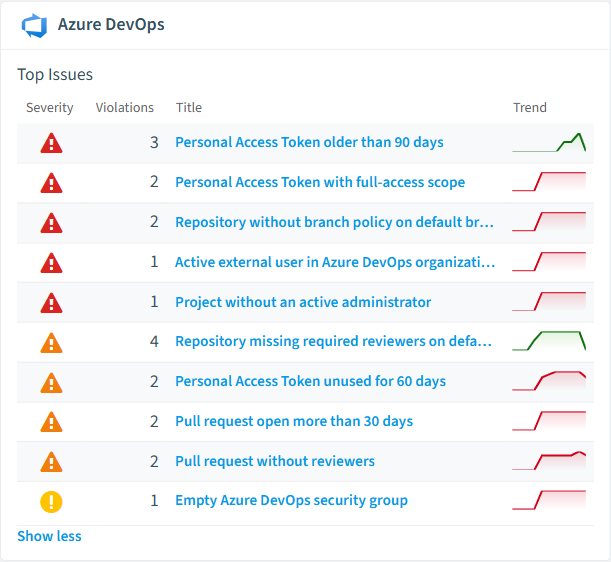Screen dimensions: 611x562
Task: Click violations count 2 for pull request without reviewers
Action: [154, 461]
